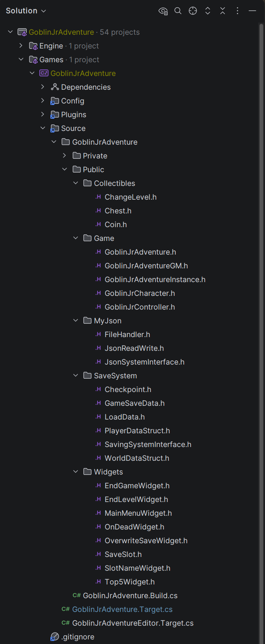Collapse the Game folder chevron
Viewport: 265px width, 644px height.
coord(76,238)
